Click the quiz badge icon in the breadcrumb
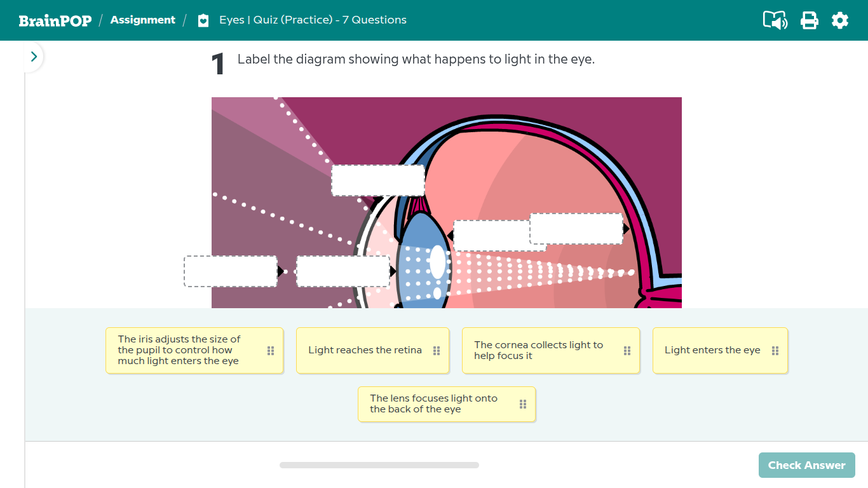The image size is (868, 488). (x=203, y=20)
